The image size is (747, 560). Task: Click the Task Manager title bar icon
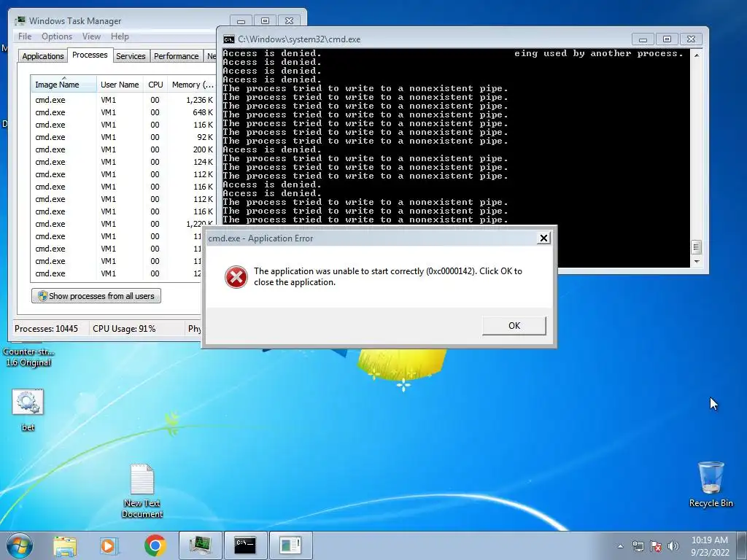coord(20,20)
